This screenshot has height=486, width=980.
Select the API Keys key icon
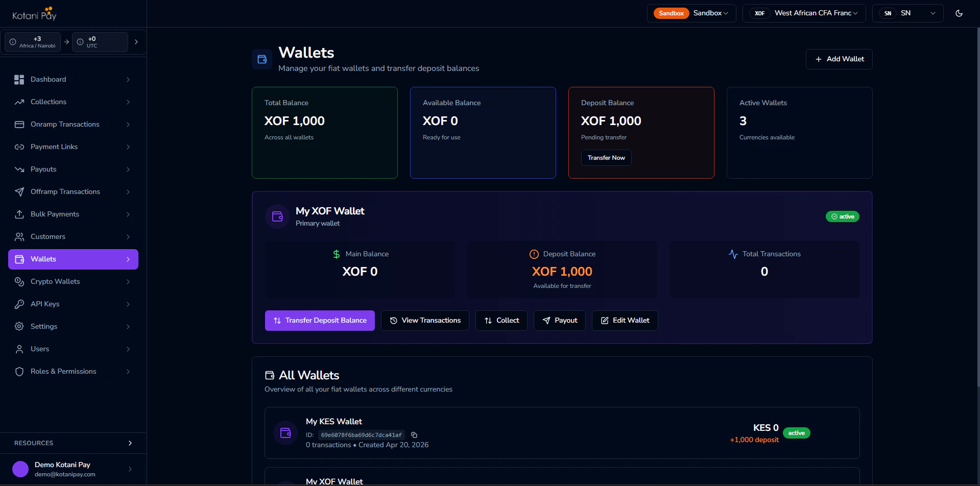pyautogui.click(x=19, y=304)
